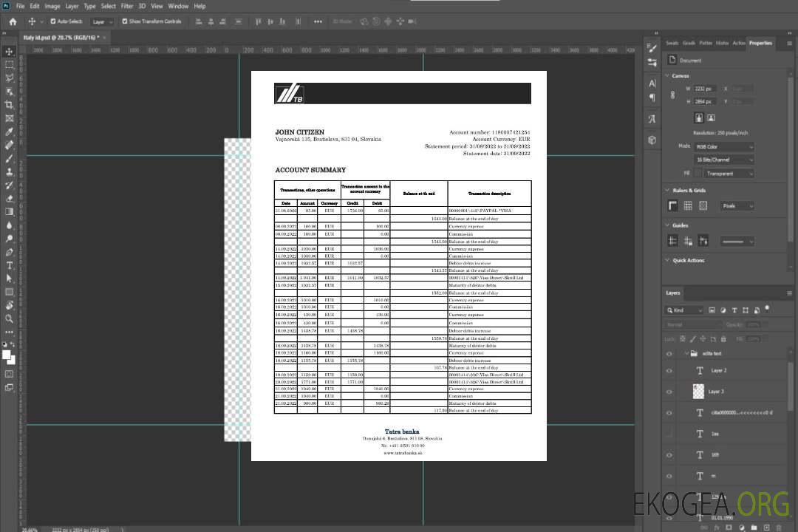Select the Move tool in the toolbox
The image size is (798, 532).
pyautogui.click(x=9, y=52)
